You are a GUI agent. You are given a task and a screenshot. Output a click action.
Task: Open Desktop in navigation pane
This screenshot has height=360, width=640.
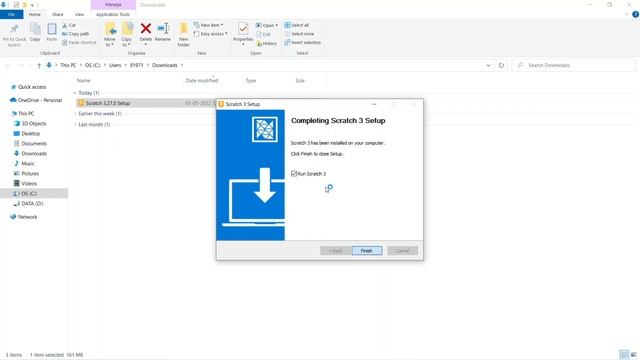coord(31,133)
